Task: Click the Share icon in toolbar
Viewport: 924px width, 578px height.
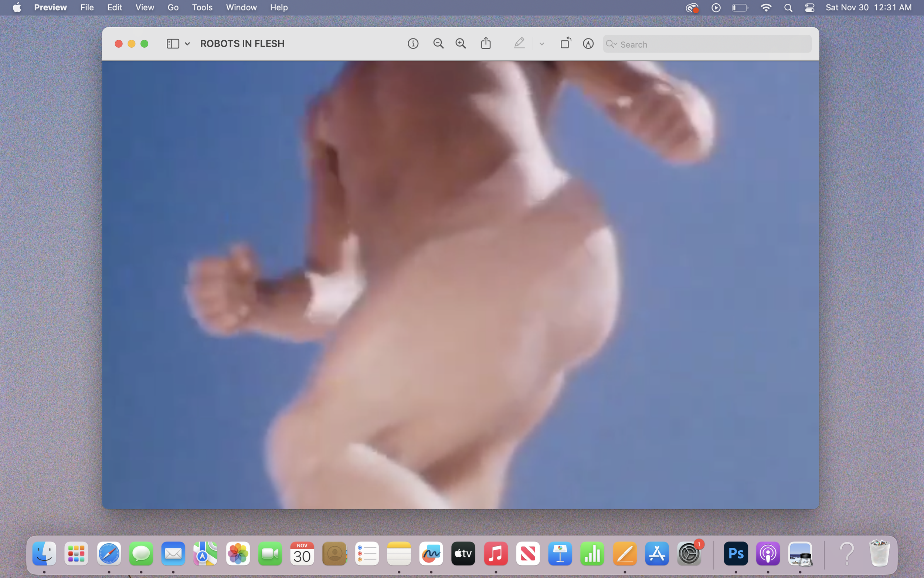Action: pos(486,43)
